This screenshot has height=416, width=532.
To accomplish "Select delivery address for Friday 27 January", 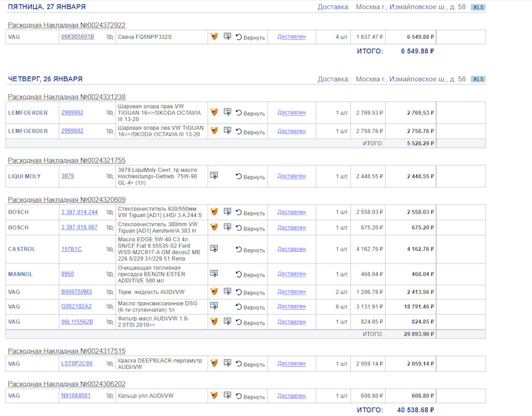I will point(411,7).
